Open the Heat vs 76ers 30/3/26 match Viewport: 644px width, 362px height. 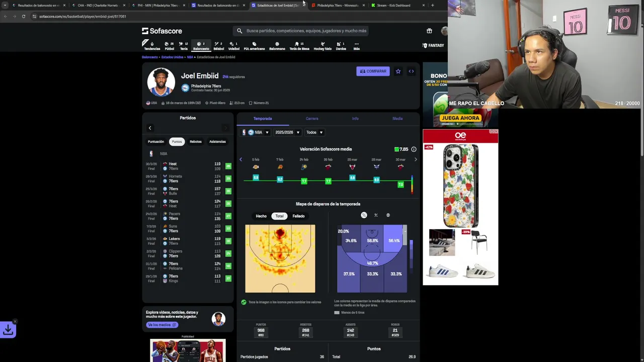[188, 166]
